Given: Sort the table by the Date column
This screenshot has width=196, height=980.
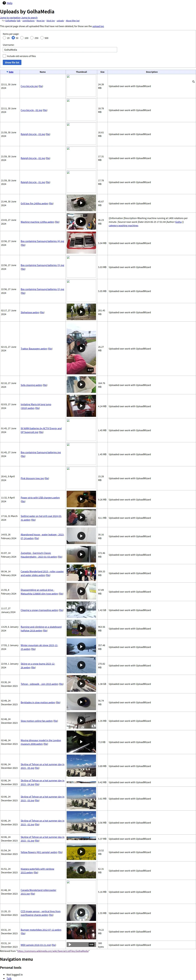Looking at the screenshot, I should coord(11,72).
